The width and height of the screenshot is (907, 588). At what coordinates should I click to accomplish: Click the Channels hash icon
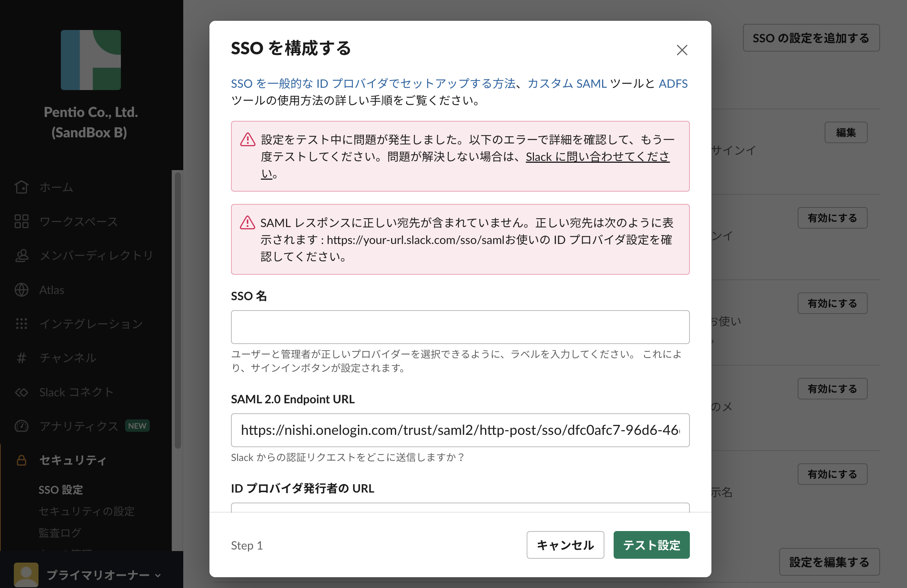(22, 358)
